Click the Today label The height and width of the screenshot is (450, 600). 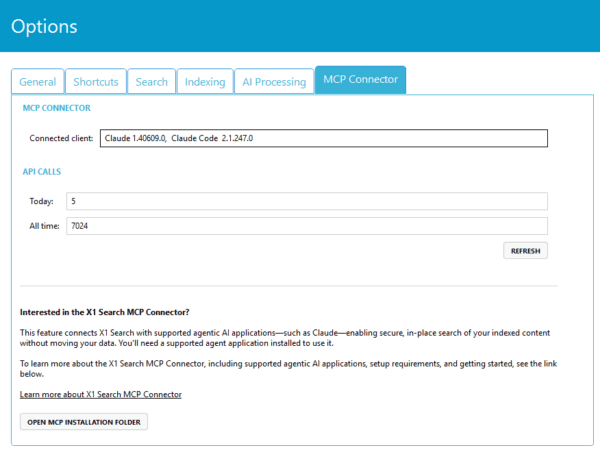point(41,201)
